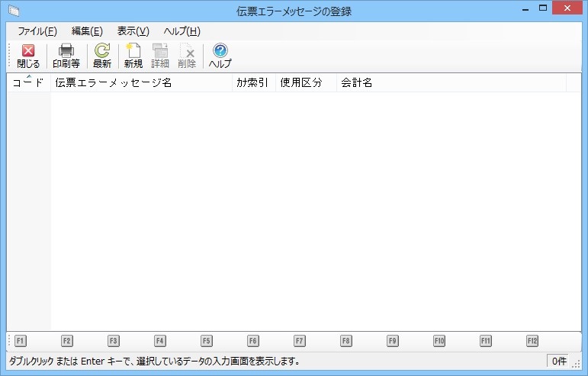
Task: Open ヘルプ help toolbar icon
Action: [220, 56]
